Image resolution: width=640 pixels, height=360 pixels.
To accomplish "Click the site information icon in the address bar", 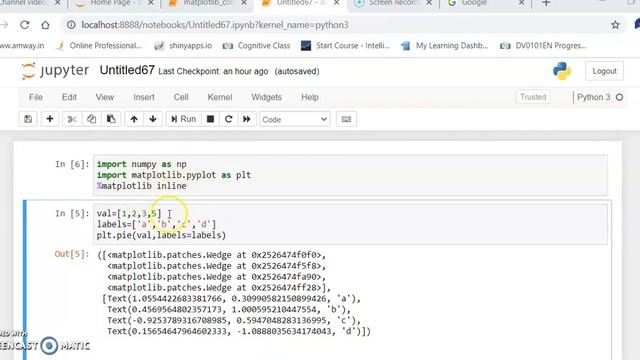I will 71,25.
